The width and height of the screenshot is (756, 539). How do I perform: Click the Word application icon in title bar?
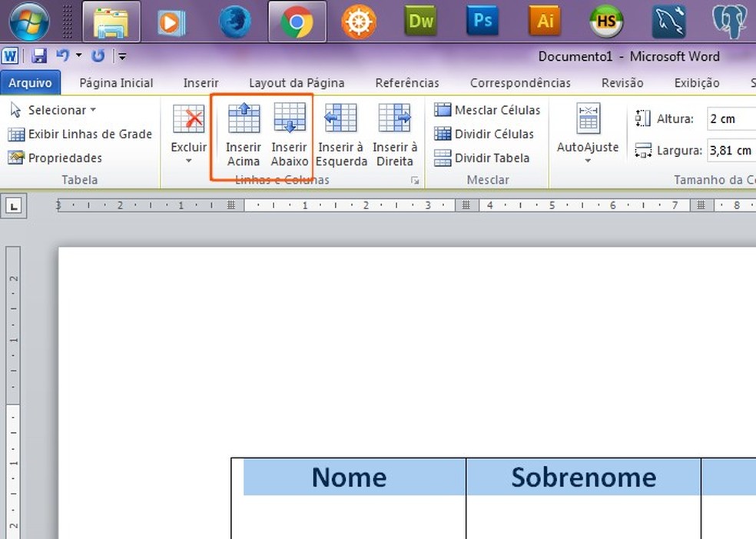coord(10,56)
